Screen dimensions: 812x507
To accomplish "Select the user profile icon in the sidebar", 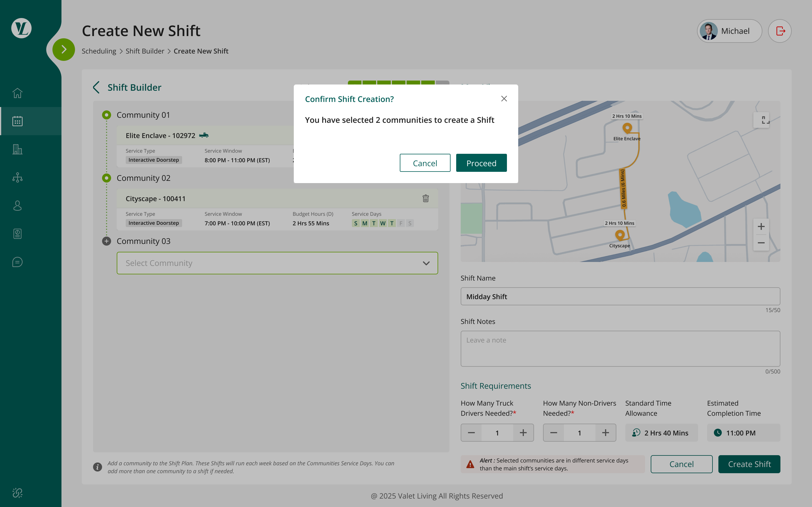I will [x=17, y=206].
